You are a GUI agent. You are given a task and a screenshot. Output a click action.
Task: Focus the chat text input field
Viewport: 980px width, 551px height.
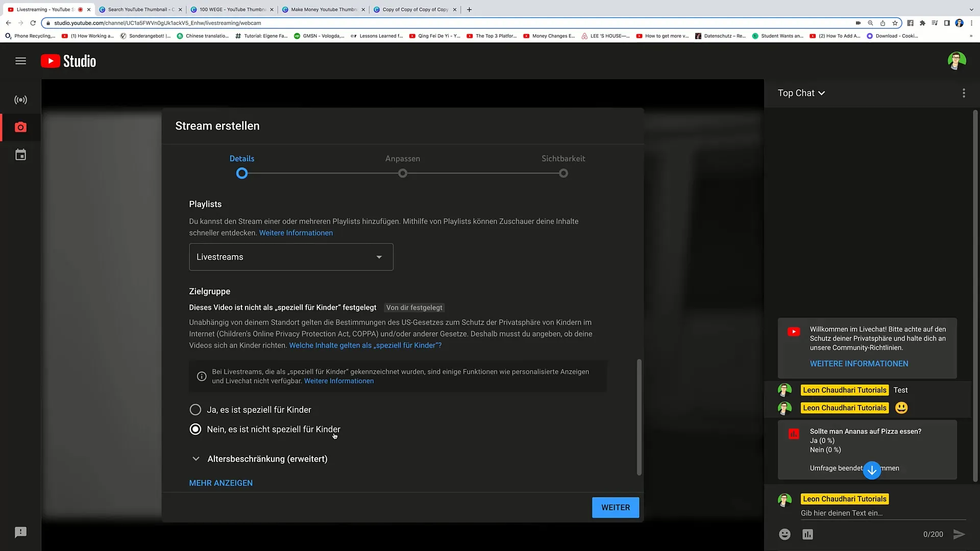[x=883, y=513]
